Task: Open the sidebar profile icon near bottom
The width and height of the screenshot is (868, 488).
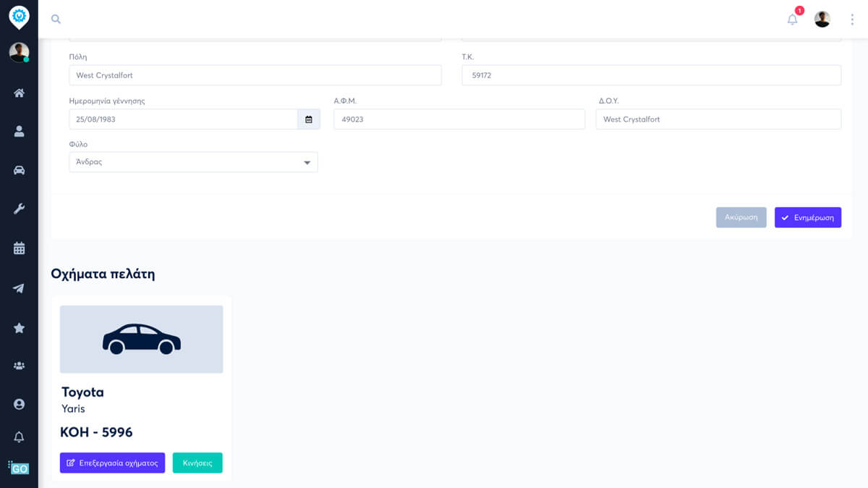Action: [x=19, y=405]
